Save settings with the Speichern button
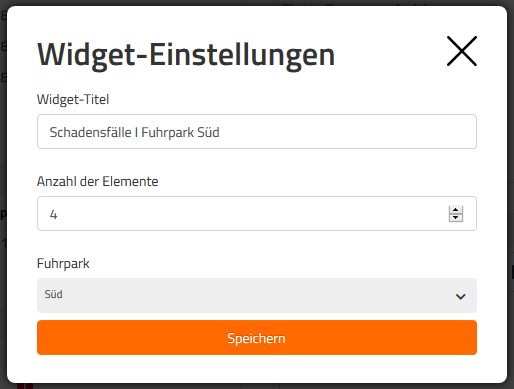This screenshot has height=389, width=514. click(x=257, y=338)
